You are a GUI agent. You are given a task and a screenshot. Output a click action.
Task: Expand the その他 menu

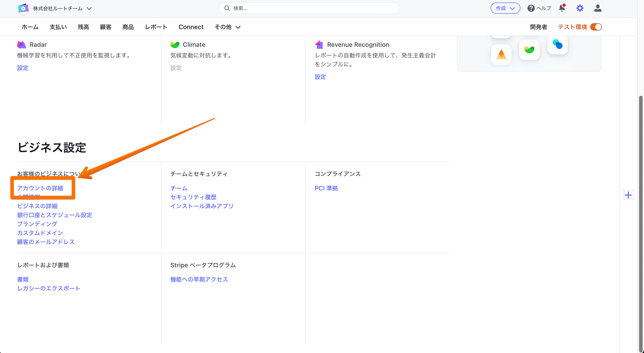point(227,27)
